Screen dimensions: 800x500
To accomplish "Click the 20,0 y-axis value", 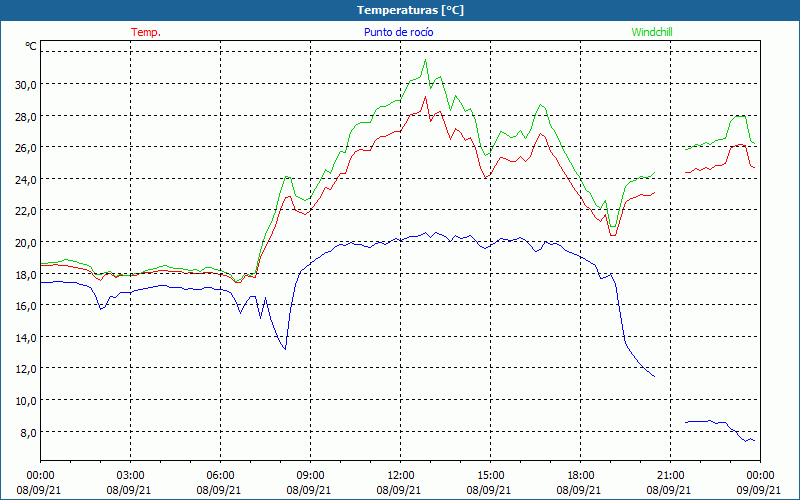I will tap(26, 243).
